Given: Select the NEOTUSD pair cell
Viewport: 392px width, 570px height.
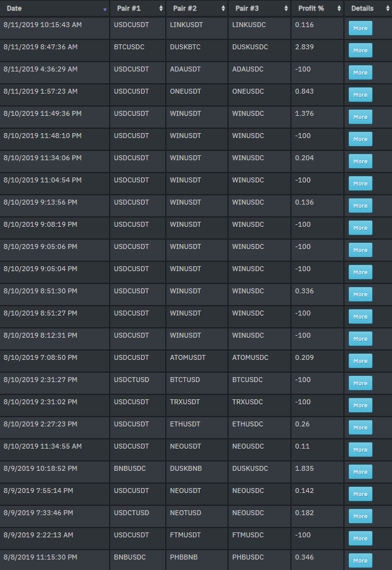Looking at the screenshot, I should pos(197,516).
